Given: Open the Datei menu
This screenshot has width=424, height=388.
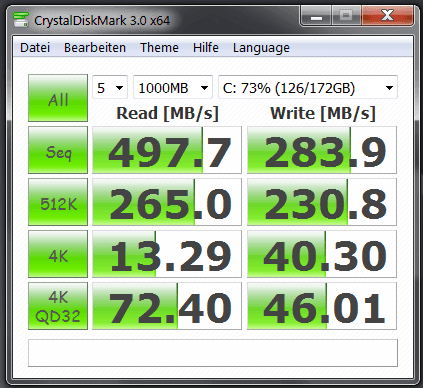Looking at the screenshot, I should tap(35, 48).
